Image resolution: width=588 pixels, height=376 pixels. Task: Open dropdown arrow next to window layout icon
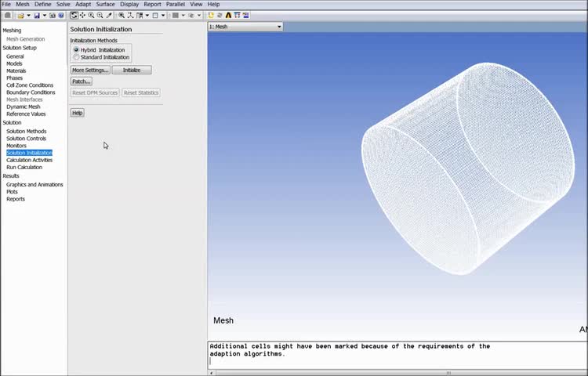coord(163,16)
